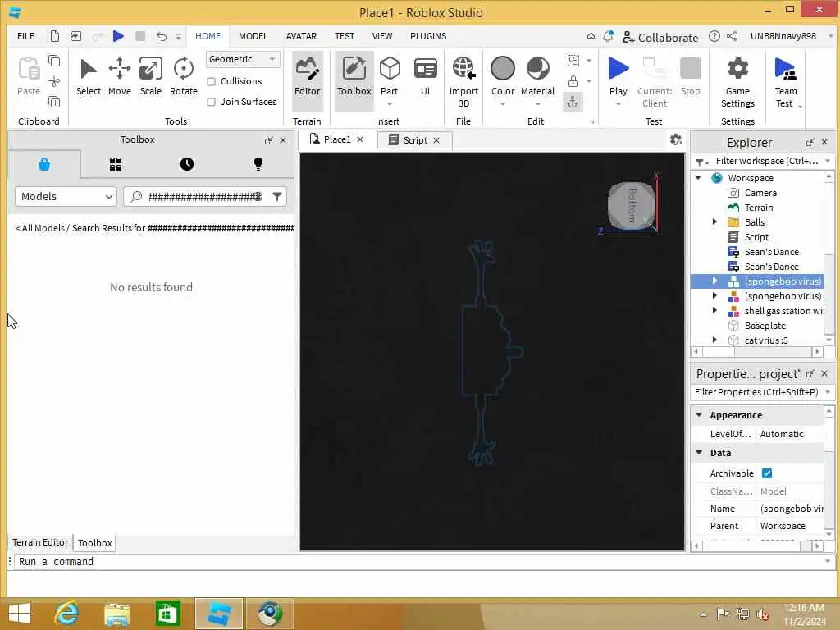Switch to Terrain Editor bottom tab
Image resolution: width=840 pixels, height=630 pixels.
pos(40,542)
